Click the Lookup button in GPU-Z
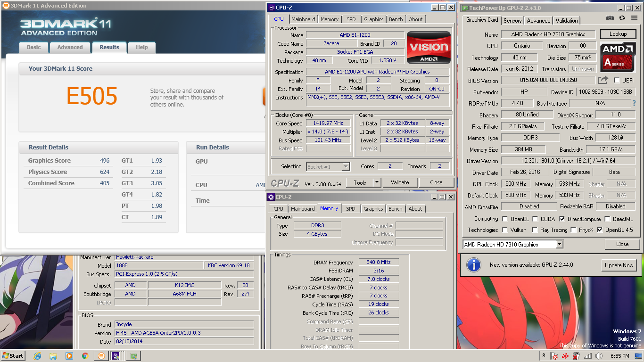 tap(618, 34)
